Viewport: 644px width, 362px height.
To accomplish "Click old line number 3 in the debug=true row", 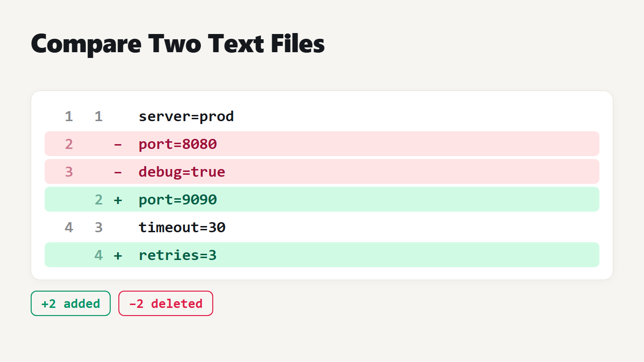I will point(69,172).
